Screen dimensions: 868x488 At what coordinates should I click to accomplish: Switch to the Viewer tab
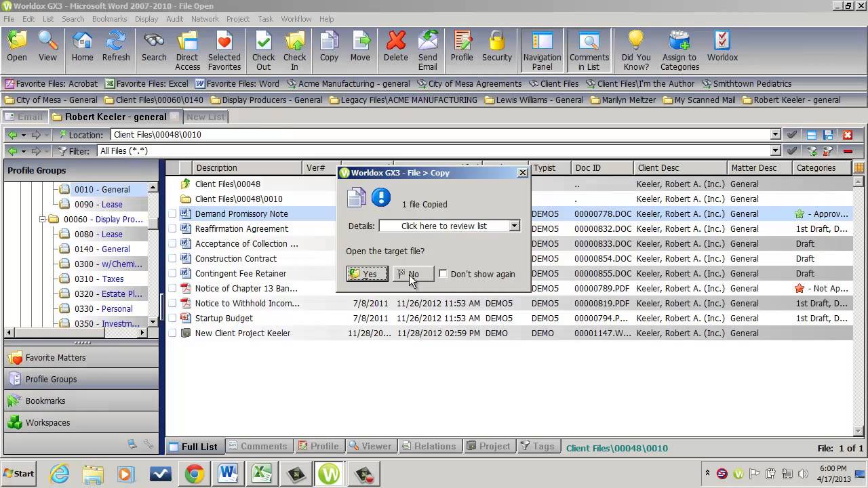click(370, 446)
